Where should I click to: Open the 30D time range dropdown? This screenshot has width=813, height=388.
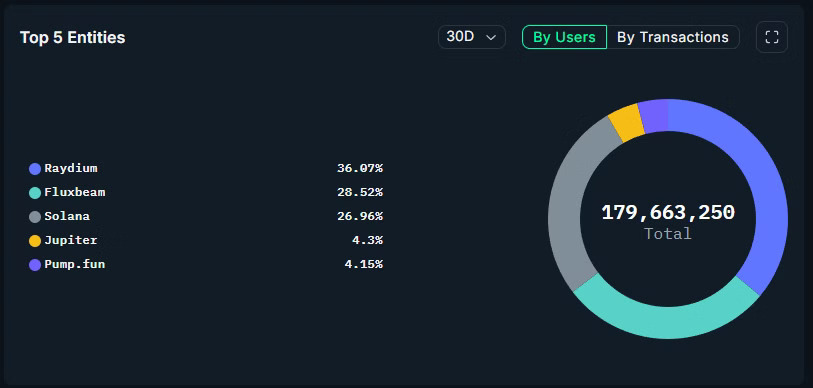472,37
